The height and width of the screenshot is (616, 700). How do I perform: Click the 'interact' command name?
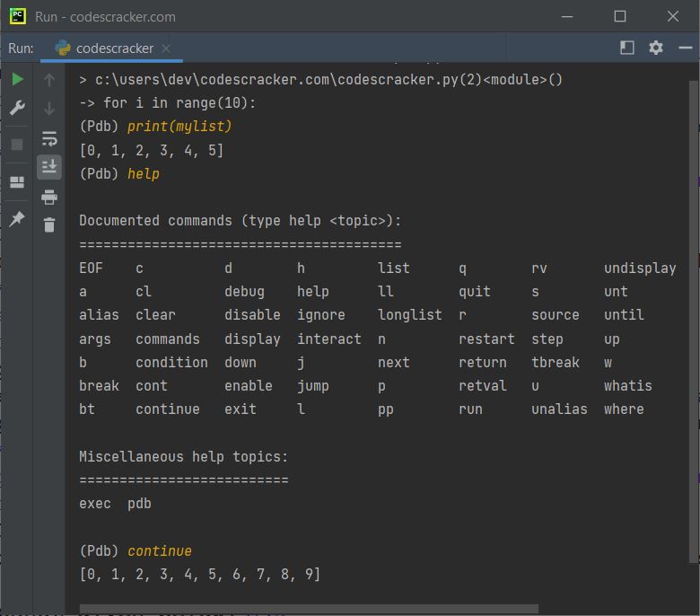329,339
